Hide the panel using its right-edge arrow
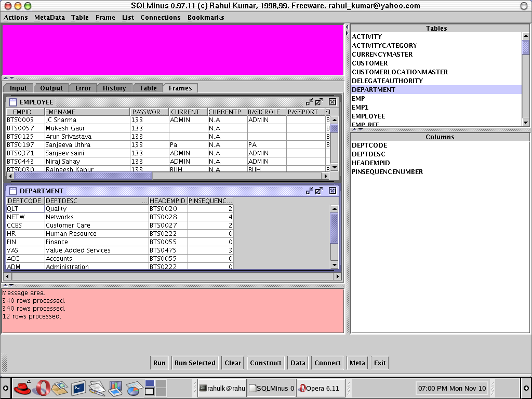Image resolution: width=532 pixels, height=399 pixels. (526, 388)
